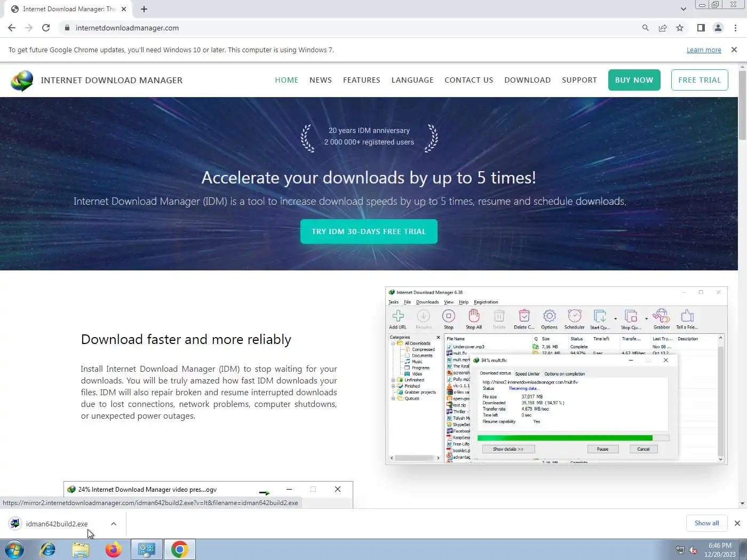Click the FREE TRIAL button
This screenshot has width=747, height=560.
(x=700, y=80)
